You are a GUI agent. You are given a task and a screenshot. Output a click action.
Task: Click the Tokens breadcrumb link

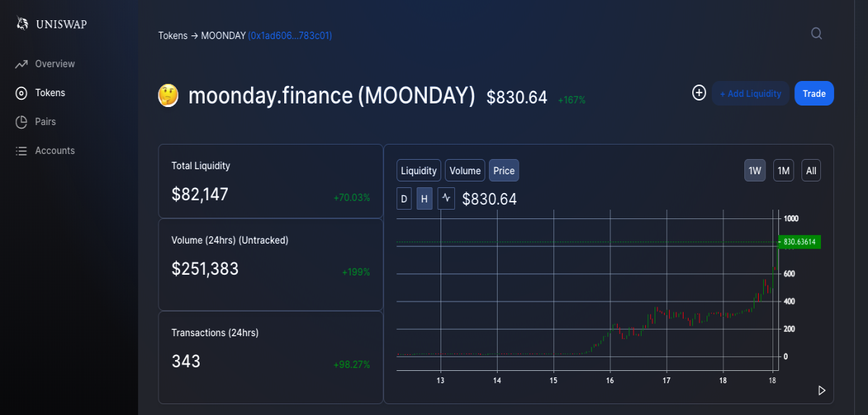[x=173, y=35]
